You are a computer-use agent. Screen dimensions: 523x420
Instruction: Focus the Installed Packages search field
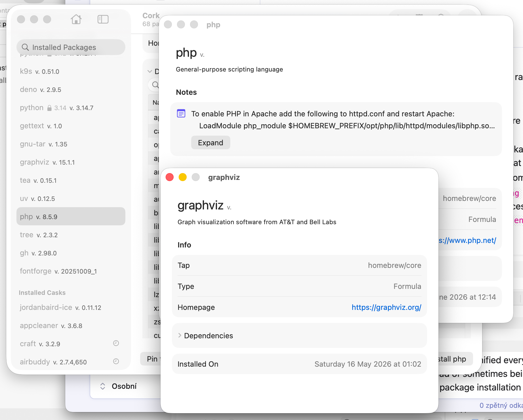(x=71, y=47)
